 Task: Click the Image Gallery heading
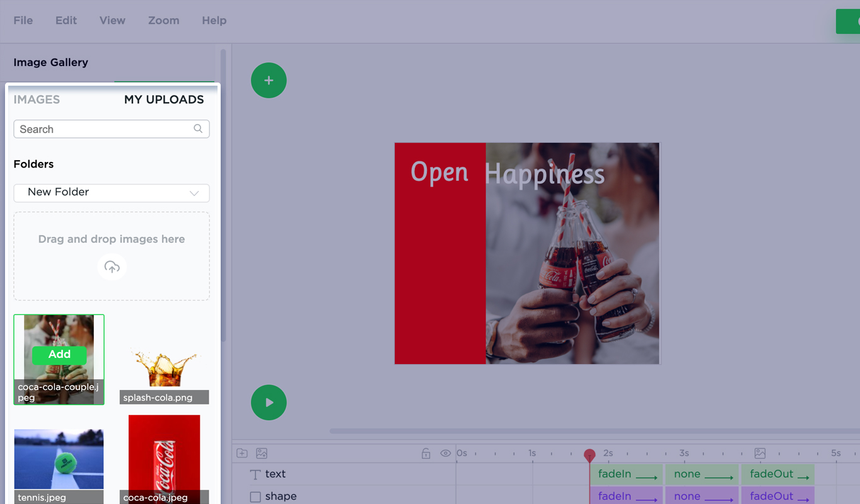(50, 62)
